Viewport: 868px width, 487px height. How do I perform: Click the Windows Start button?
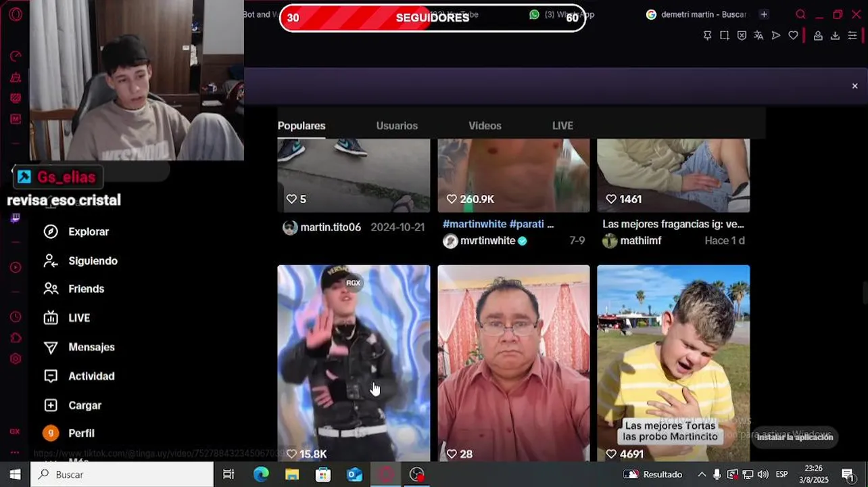(x=15, y=474)
